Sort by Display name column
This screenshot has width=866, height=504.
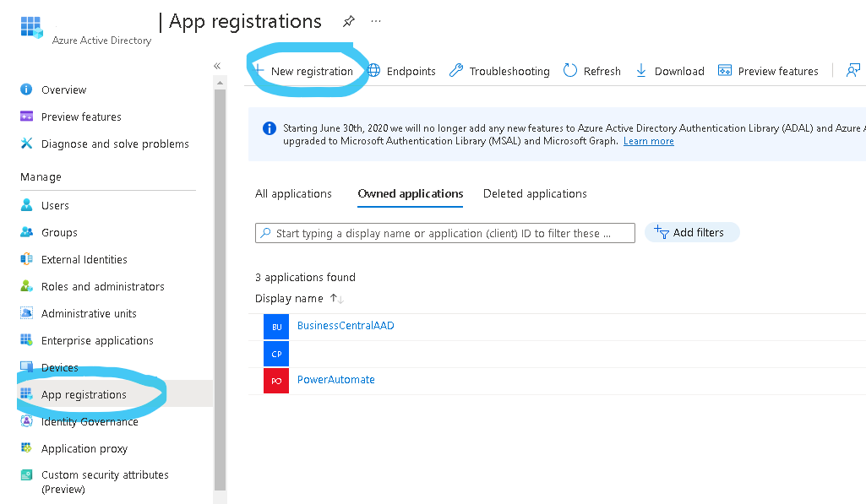pos(290,299)
